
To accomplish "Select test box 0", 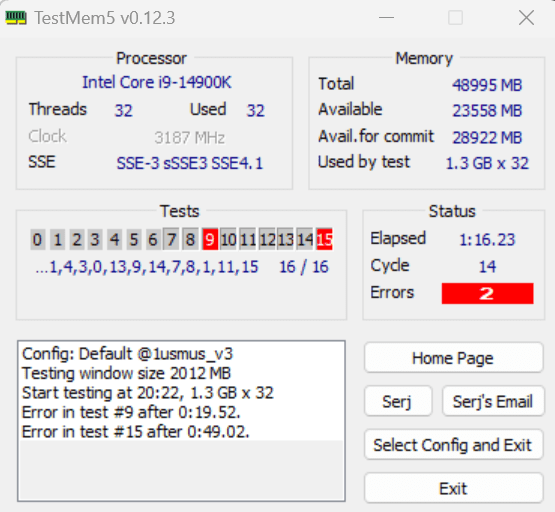I will [x=38, y=240].
